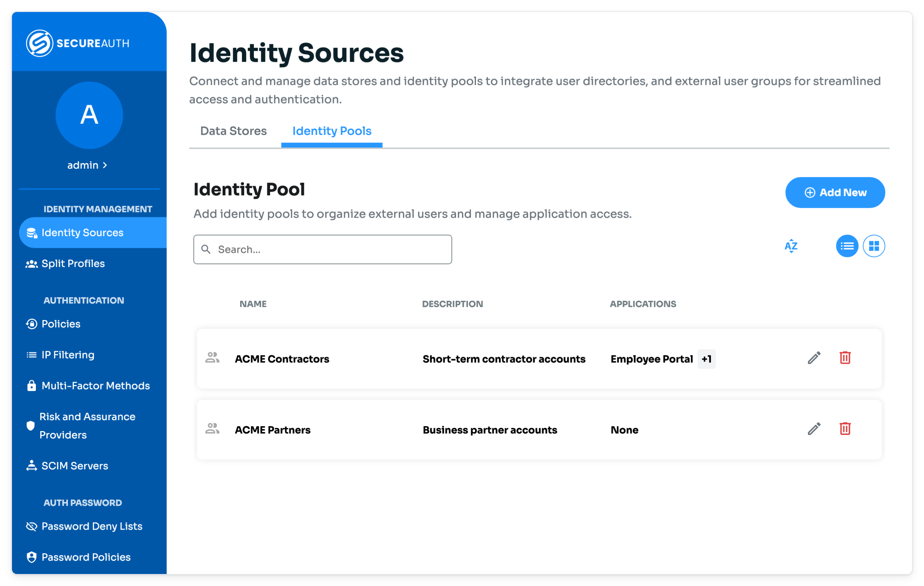
Task: Click the Password Deny Lists eye icon
Action: click(x=31, y=526)
